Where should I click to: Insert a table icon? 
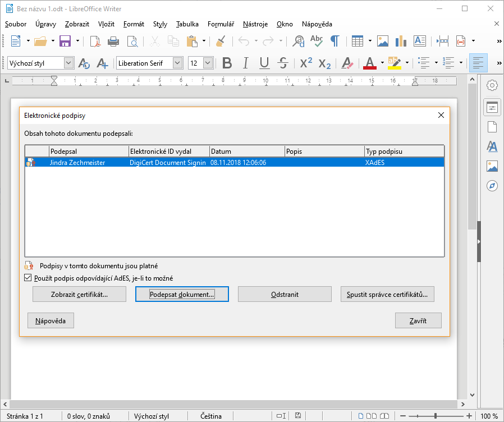358,41
